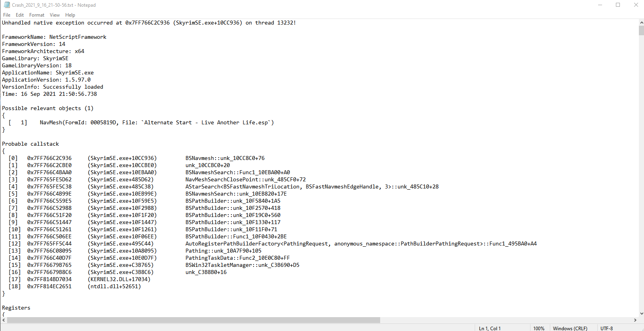Click callstack entry [13] Pathing::unk_10A7F90+105
Screen dimensions: 644x331
[x=135, y=251]
